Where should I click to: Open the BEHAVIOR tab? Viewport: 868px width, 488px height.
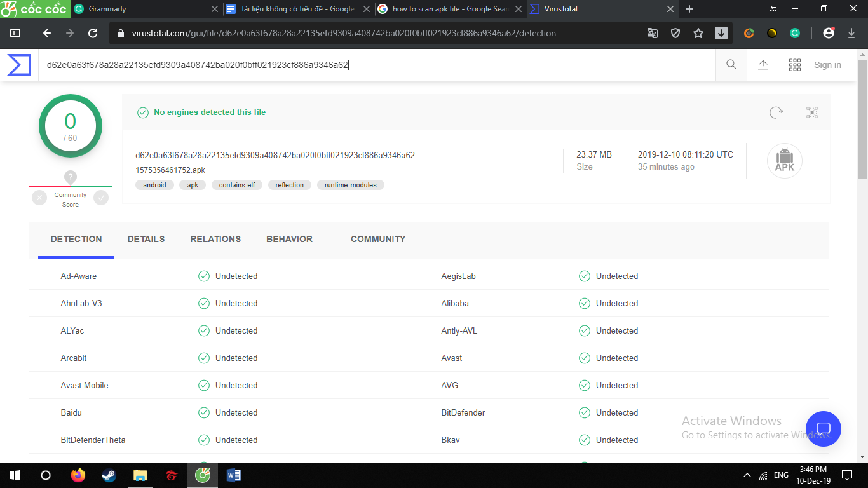tap(289, 240)
